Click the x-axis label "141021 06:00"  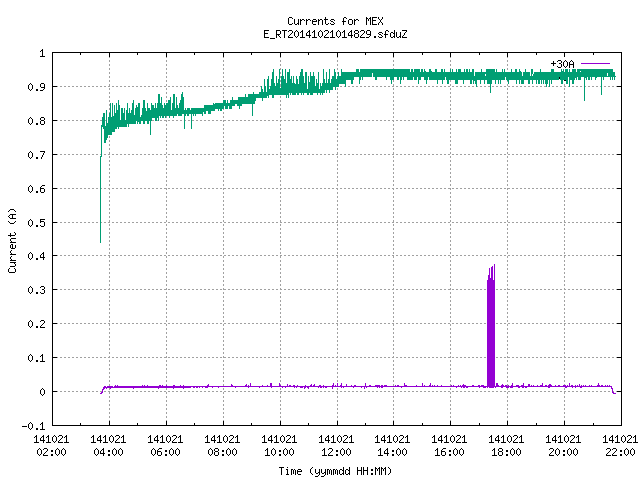pyautogui.click(x=165, y=445)
